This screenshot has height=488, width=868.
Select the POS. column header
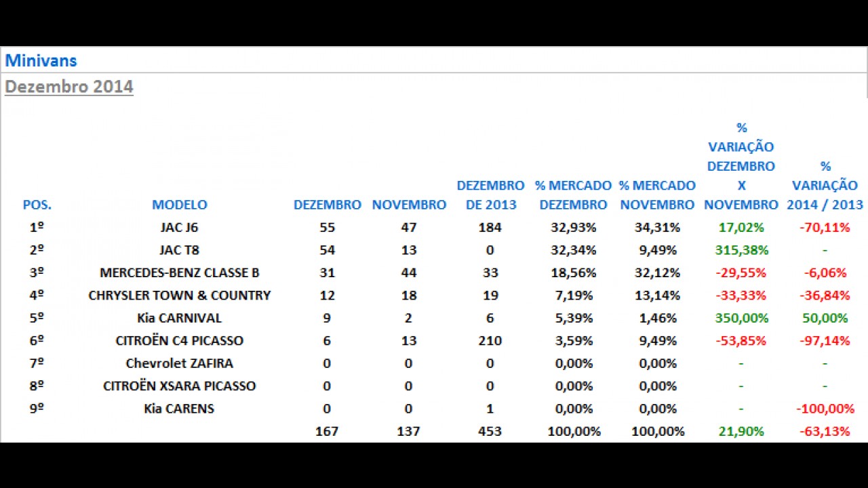tap(37, 205)
